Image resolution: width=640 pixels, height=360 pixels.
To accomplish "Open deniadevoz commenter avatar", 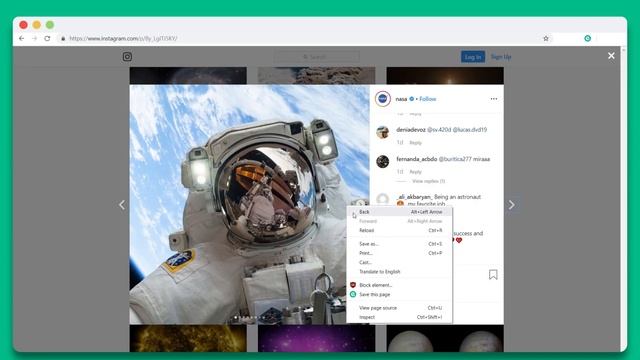I will coord(382,132).
